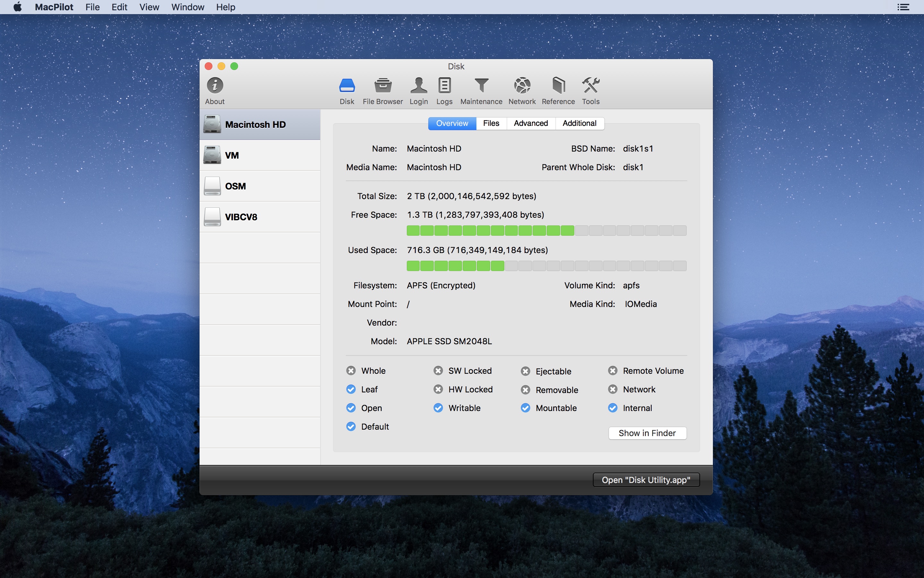Screen dimensions: 924x578
Task: Open the Edit menu
Action: coord(119,7)
